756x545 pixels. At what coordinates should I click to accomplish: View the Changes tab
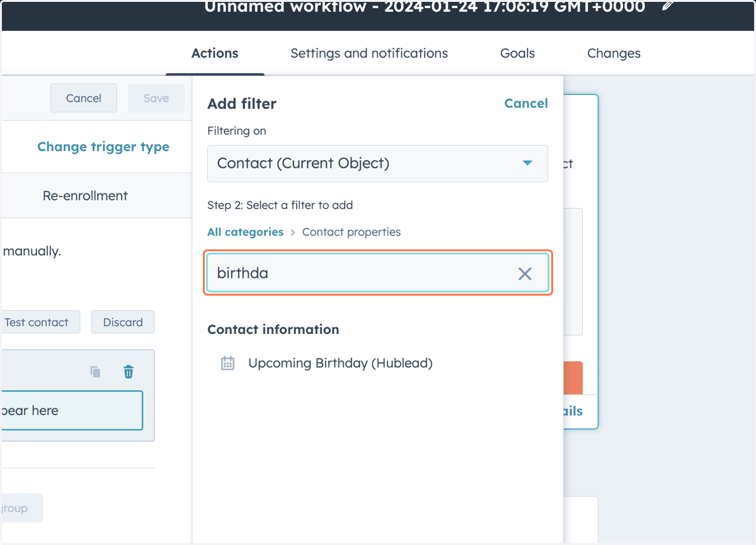click(x=614, y=54)
